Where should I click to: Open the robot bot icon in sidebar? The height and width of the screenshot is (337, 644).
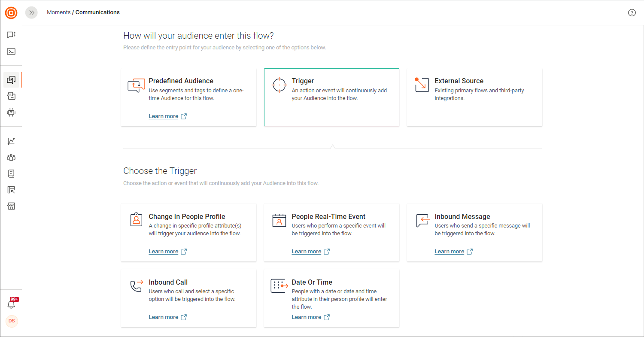[x=11, y=112]
